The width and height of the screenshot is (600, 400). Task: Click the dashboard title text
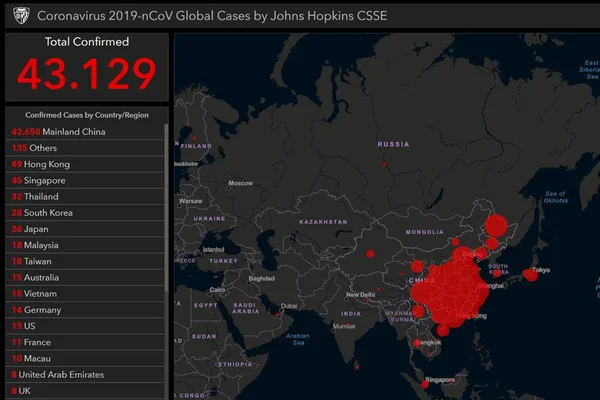pos(212,16)
